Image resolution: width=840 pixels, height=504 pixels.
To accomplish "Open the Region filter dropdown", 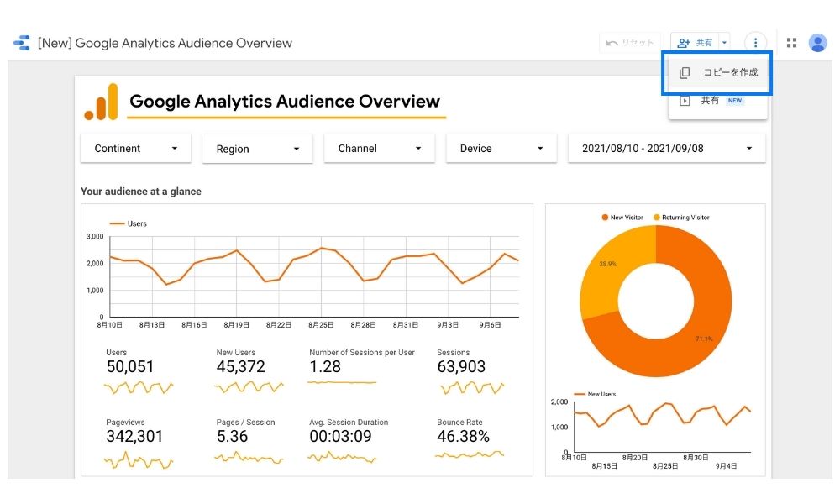I will (257, 149).
